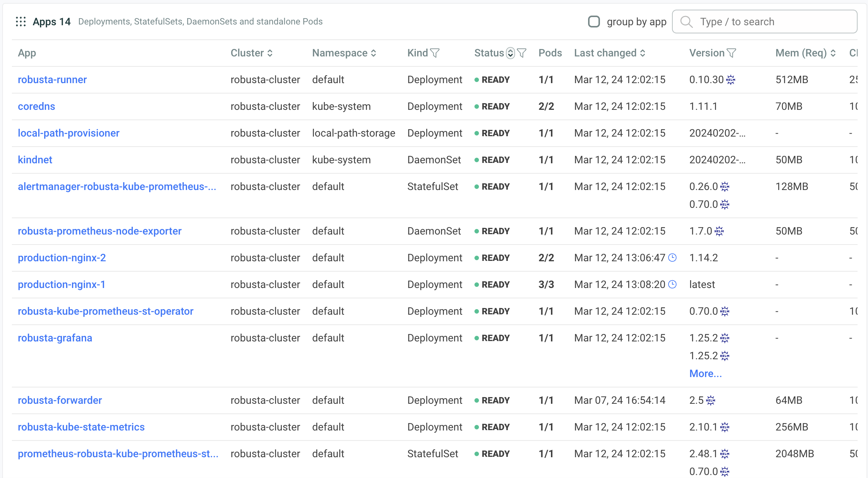
Task: Open the robusta-runner app link
Action: [x=52, y=80]
